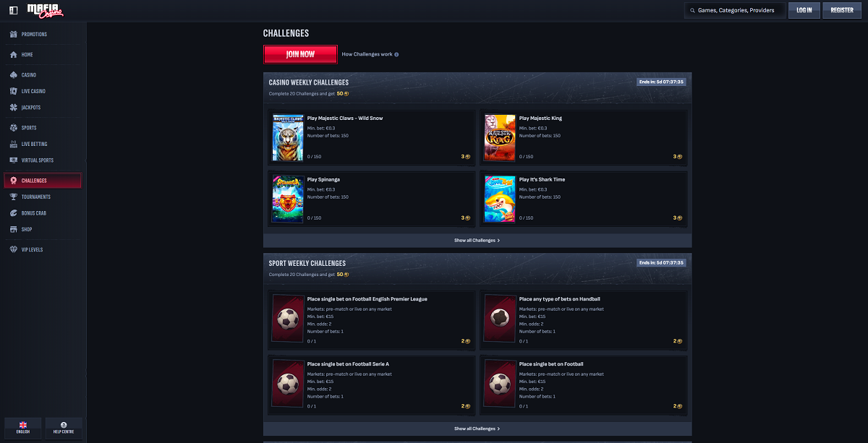Click the Virtual Sports icon
The image size is (868, 443).
coord(14,160)
